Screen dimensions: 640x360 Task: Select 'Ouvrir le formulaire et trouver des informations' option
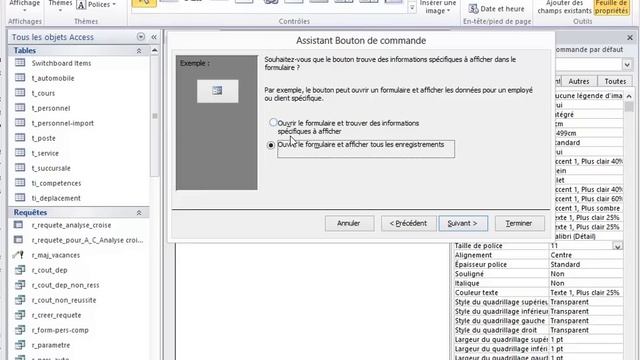coord(273,122)
